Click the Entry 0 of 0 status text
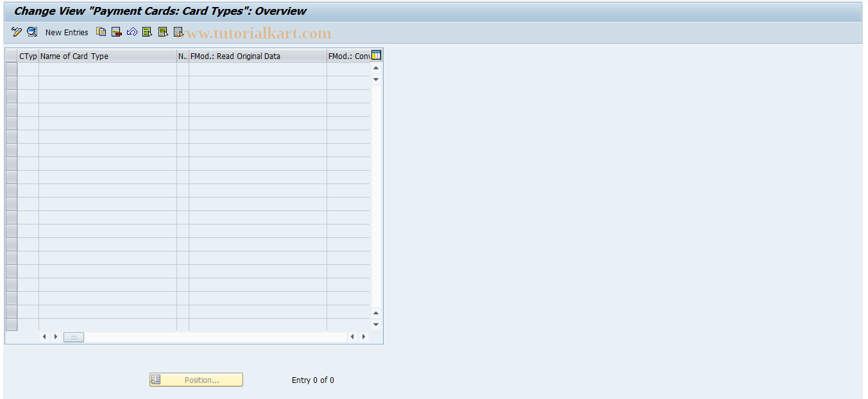 313,380
